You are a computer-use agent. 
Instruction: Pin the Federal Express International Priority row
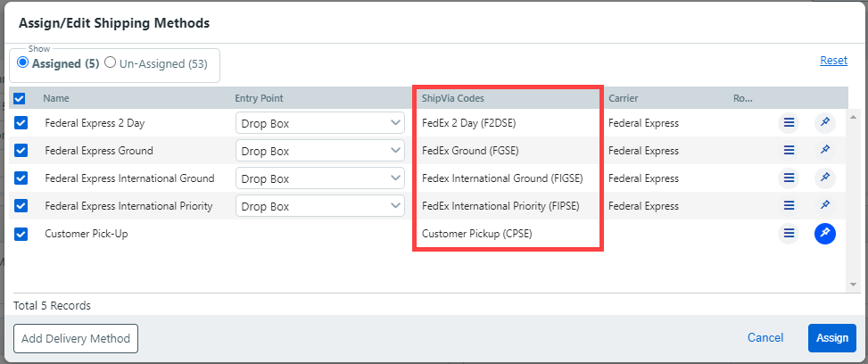[x=825, y=206]
